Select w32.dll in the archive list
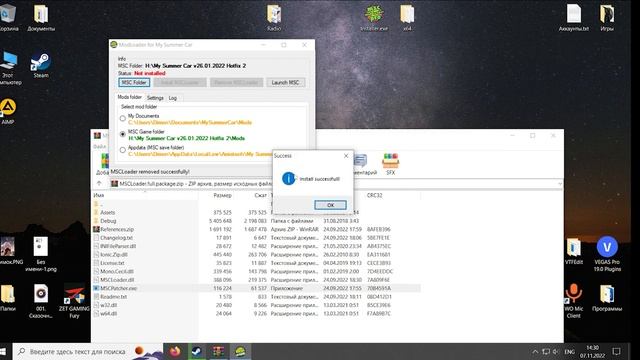This screenshot has width=640, height=360. [109, 305]
